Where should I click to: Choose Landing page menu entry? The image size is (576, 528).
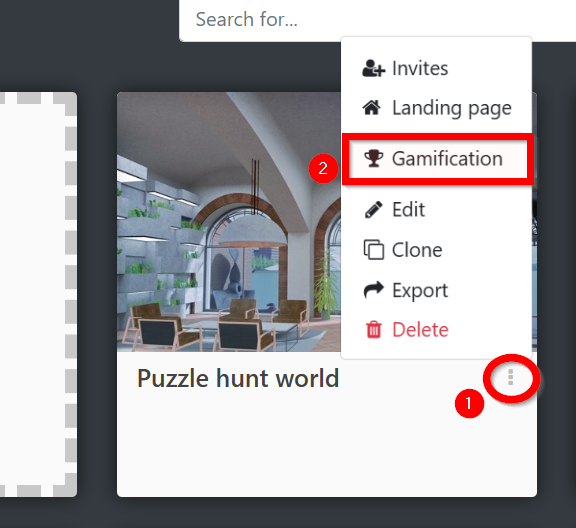pos(436,108)
